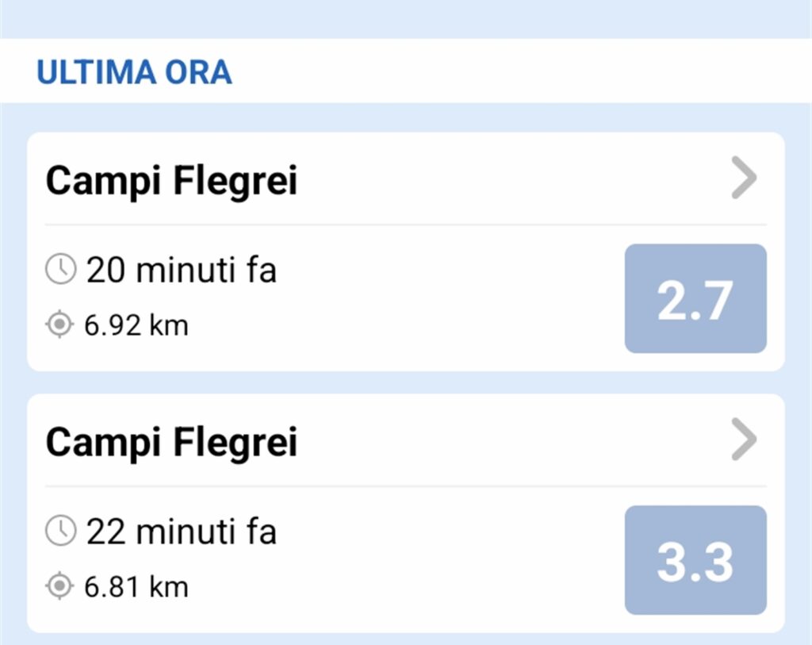This screenshot has width=812, height=645.
Task: Select the 6.81 km depth value
Action: coord(136,586)
